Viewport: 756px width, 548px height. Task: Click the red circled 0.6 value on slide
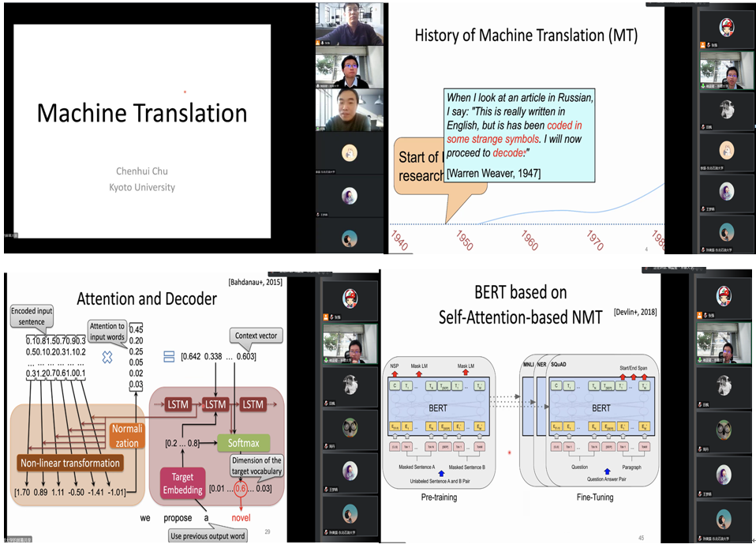pos(239,488)
